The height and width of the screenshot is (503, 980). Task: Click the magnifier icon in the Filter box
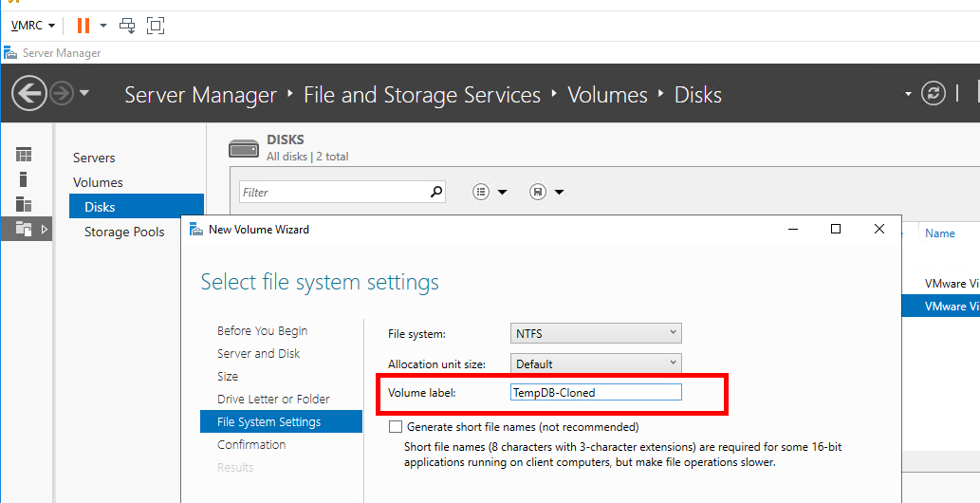point(436,192)
